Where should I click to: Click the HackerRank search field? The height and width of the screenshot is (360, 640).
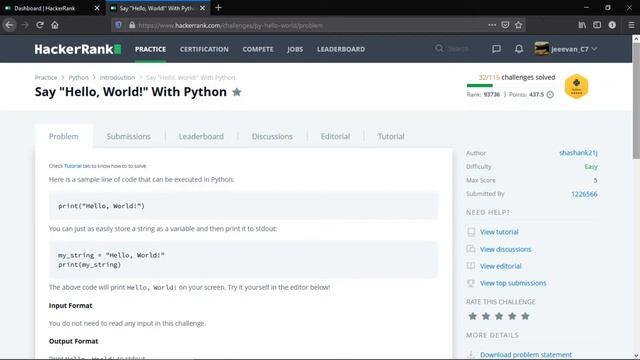(x=458, y=49)
